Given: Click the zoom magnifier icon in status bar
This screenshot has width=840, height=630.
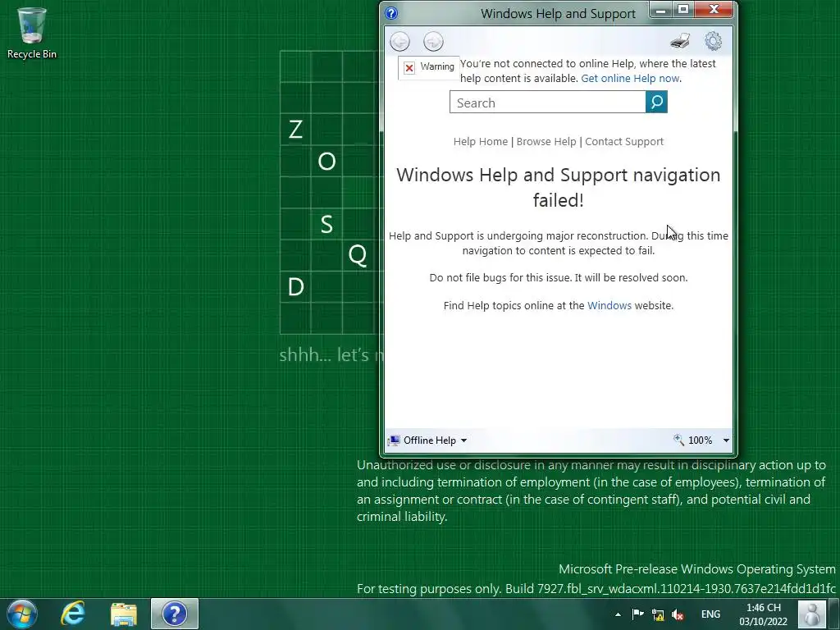Looking at the screenshot, I should click(678, 440).
